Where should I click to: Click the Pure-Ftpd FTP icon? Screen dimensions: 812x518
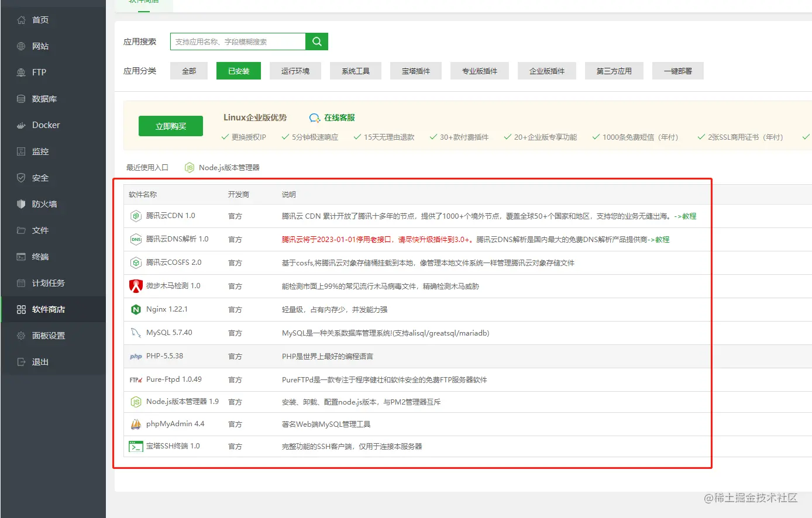point(136,380)
